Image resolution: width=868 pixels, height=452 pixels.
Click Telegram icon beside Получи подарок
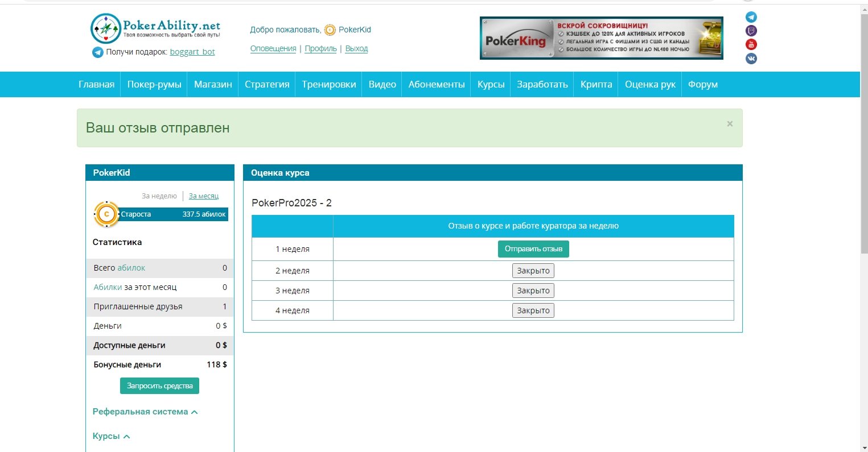click(x=98, y=52)
